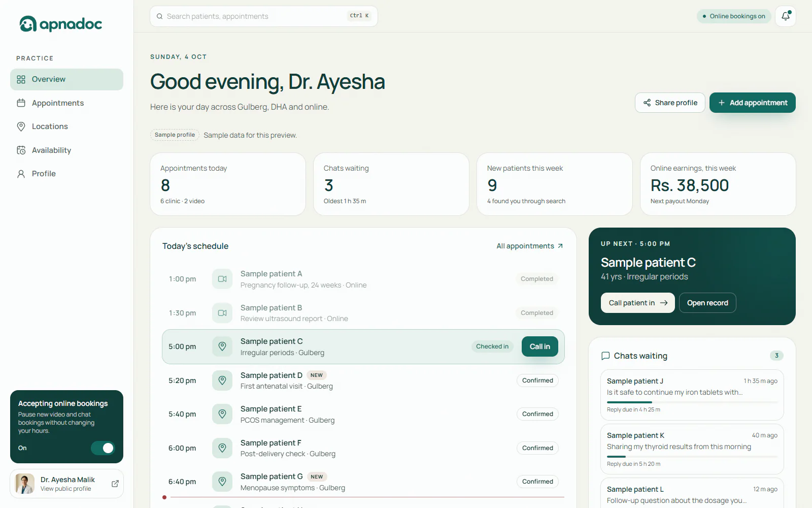
Task: Click the video icon for Sample patient A
Action: [x=222, y=279]
